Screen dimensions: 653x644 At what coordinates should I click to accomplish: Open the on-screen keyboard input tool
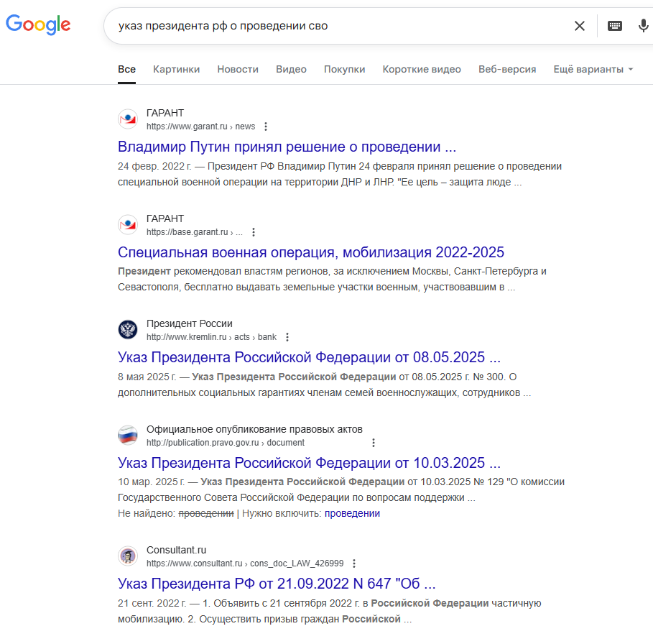[x=615, y=26]
